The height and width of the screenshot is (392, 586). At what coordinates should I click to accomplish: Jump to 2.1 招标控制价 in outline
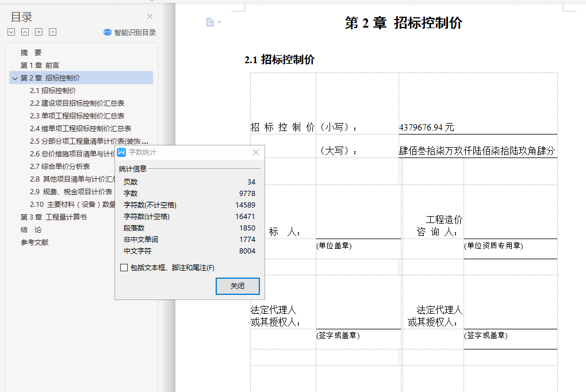click(53, 91)
